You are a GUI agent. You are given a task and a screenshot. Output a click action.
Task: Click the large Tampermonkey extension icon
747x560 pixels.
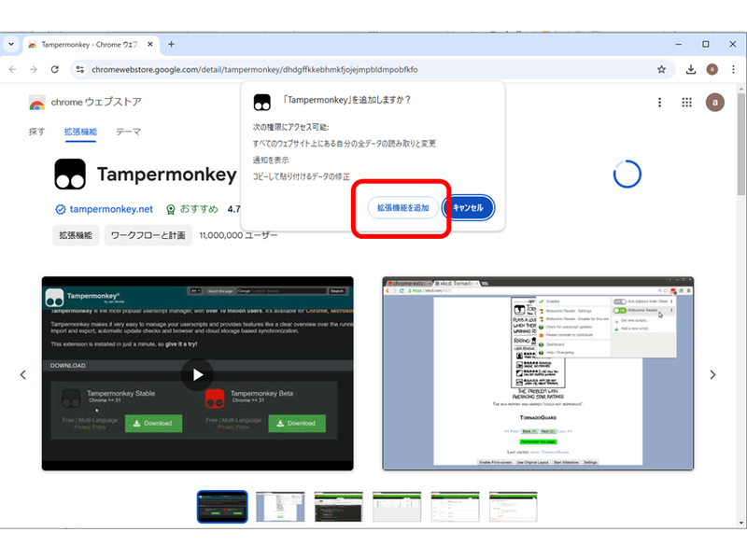point(70,175)
